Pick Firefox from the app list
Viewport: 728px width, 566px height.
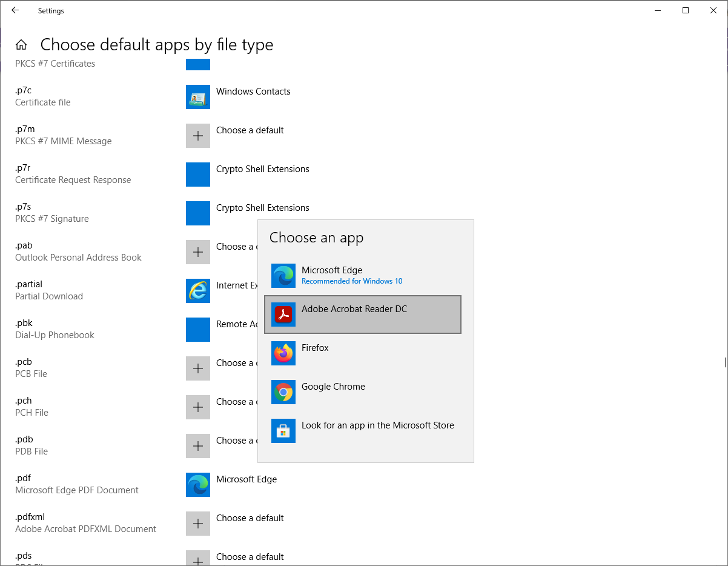363,353
